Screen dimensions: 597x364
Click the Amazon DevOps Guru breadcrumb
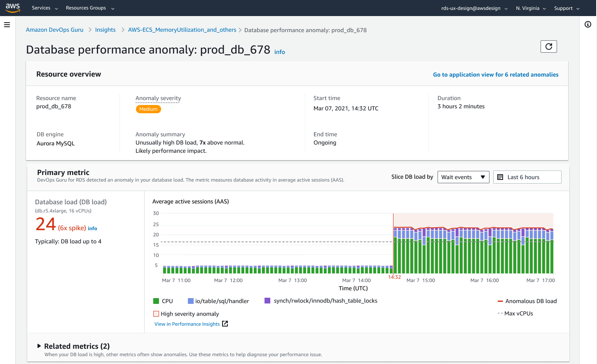[x=54, y=30]
